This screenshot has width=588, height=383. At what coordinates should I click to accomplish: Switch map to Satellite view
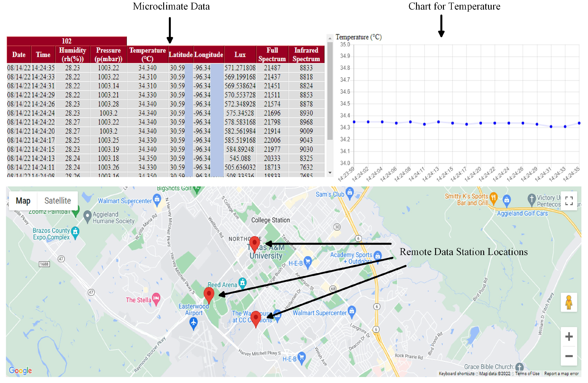(58, 201)
